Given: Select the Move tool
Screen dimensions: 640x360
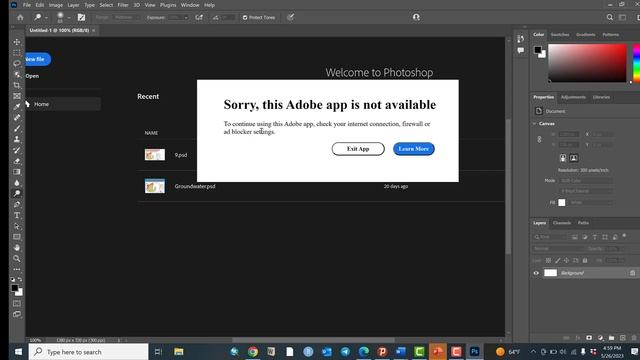Looking at the screenshot, I should pos(17,42).
